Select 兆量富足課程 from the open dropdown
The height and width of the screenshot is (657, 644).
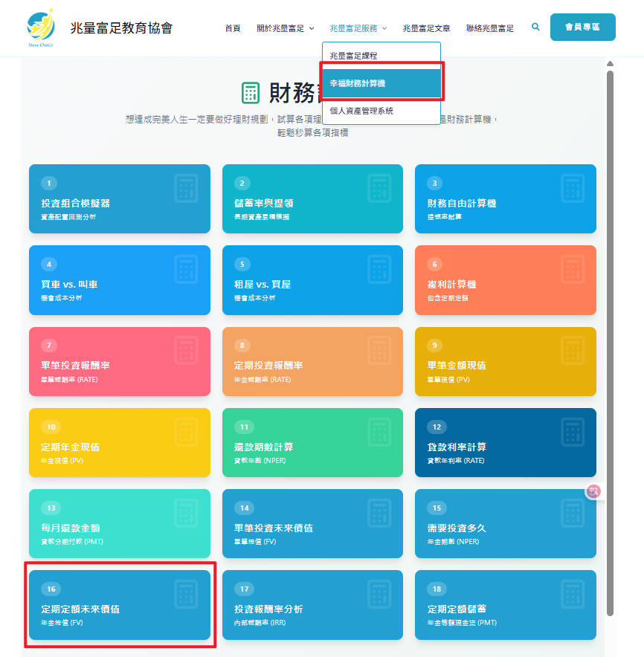pos(355,55)
